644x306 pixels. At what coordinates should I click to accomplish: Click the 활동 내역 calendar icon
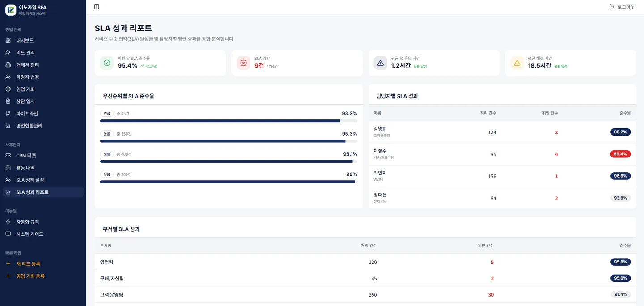click(8, 168)
